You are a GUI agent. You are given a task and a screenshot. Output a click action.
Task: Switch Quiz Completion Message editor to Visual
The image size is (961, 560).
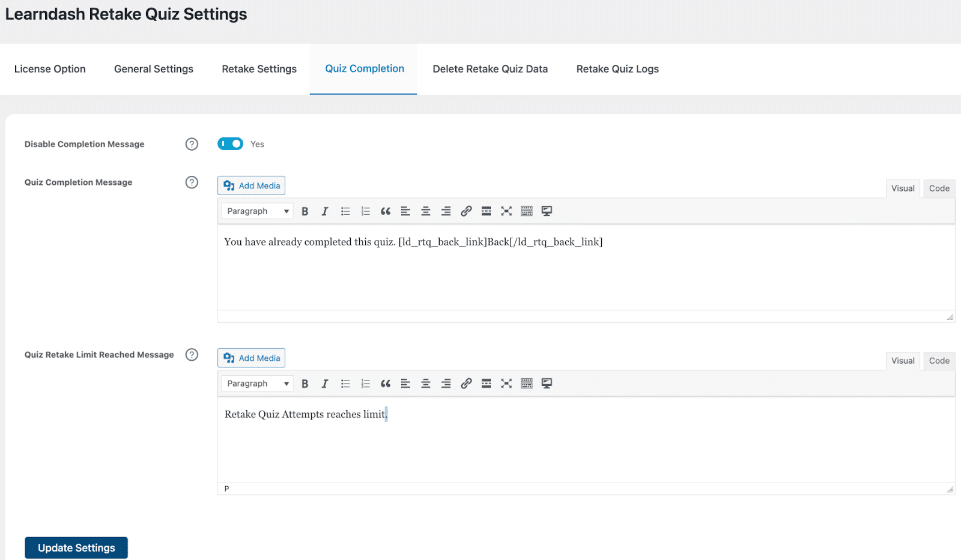(x=903, y=188)
